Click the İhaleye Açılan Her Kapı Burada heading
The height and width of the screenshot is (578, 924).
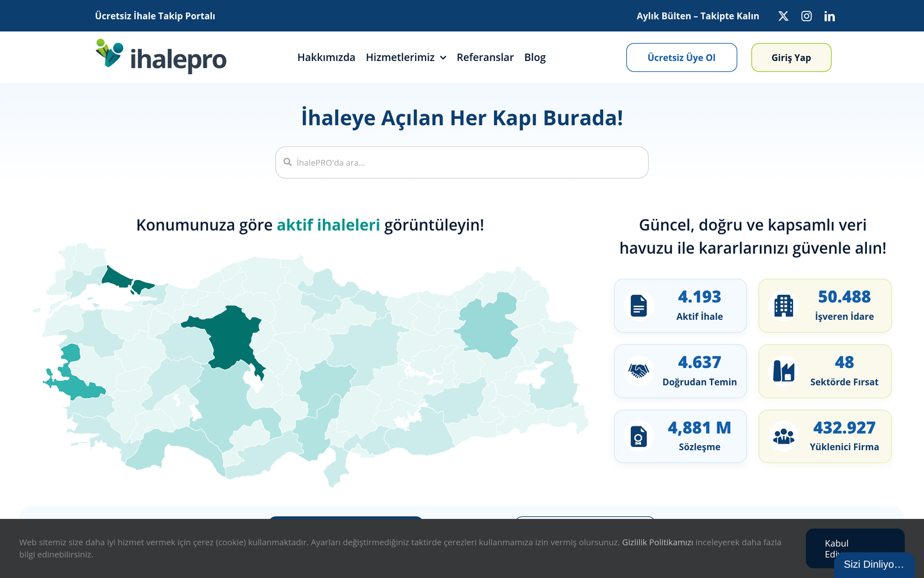[x=462, y=118]
